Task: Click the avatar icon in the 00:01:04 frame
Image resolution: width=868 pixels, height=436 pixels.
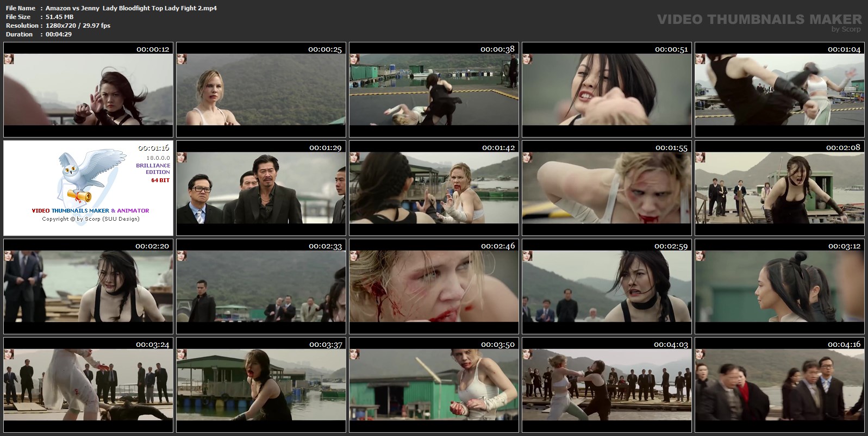Action: tap(700, 59)
